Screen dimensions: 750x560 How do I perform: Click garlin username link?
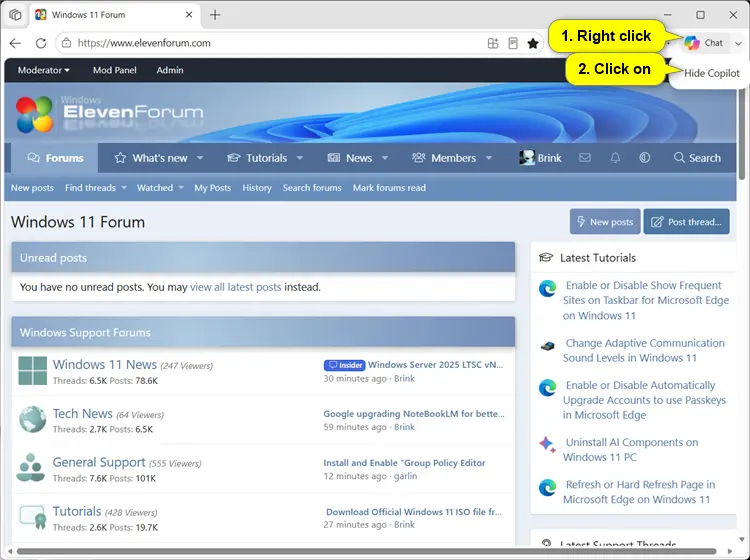click(x=405, y=476)
